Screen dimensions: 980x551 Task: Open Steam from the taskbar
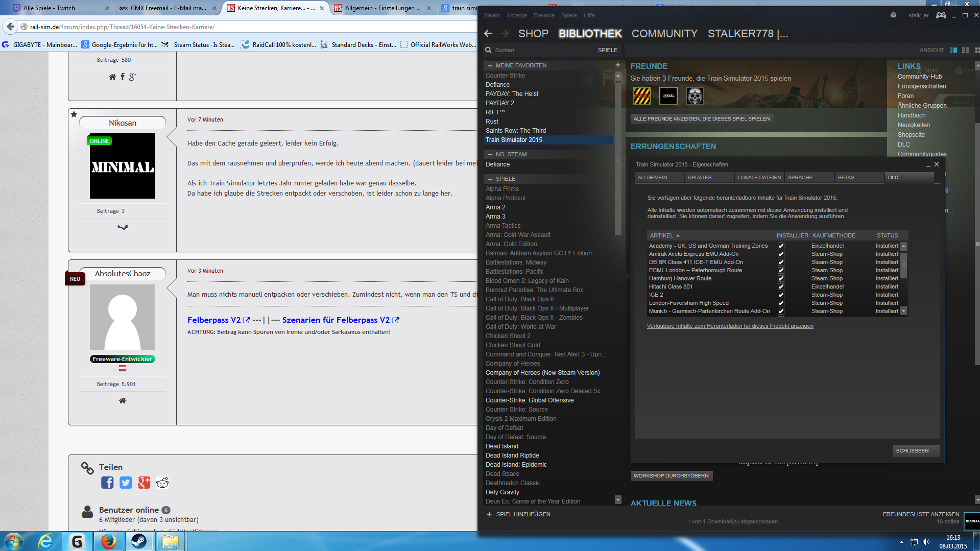click(139, 541)
